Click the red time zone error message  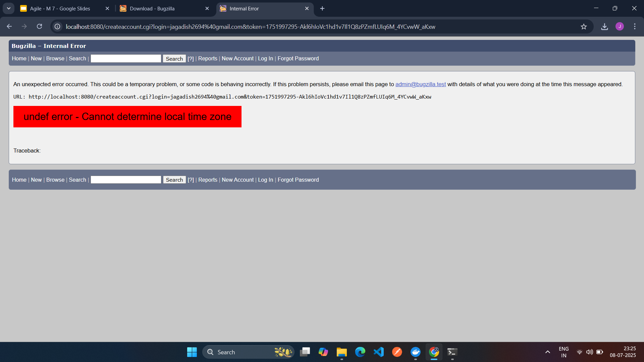tap(127, 117)
